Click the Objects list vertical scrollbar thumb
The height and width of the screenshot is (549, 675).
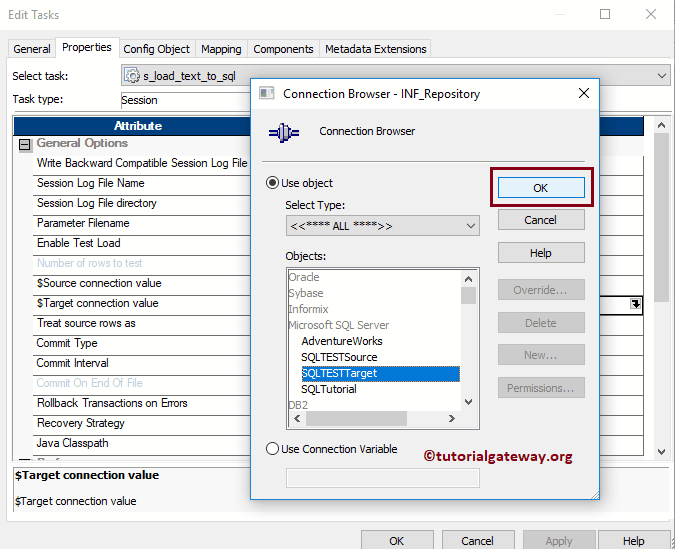click(x=468, y=295)
